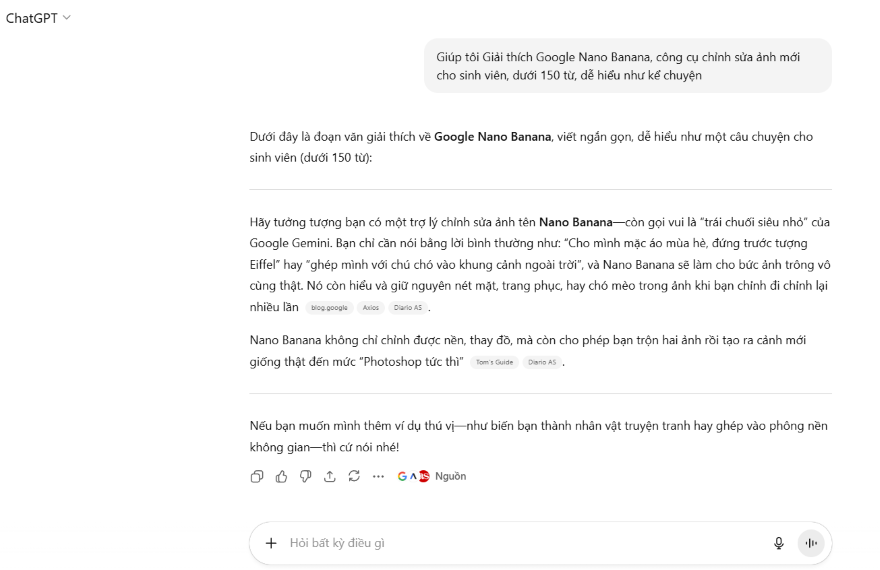This screenshot has width=880, height=570.
Task: Click the "Hỏi bất kỳ điều gì" input
Action: [x=520, y=543]
